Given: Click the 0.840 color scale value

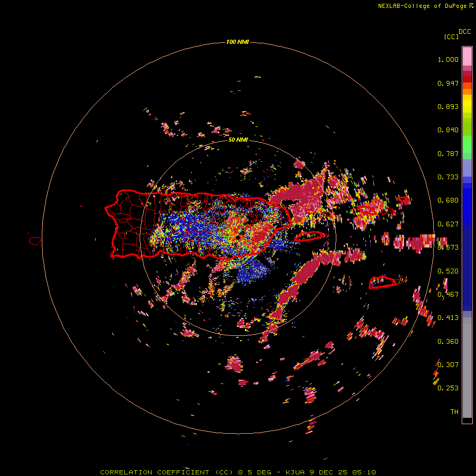Looking at the screenshot, I should point(448,130).
